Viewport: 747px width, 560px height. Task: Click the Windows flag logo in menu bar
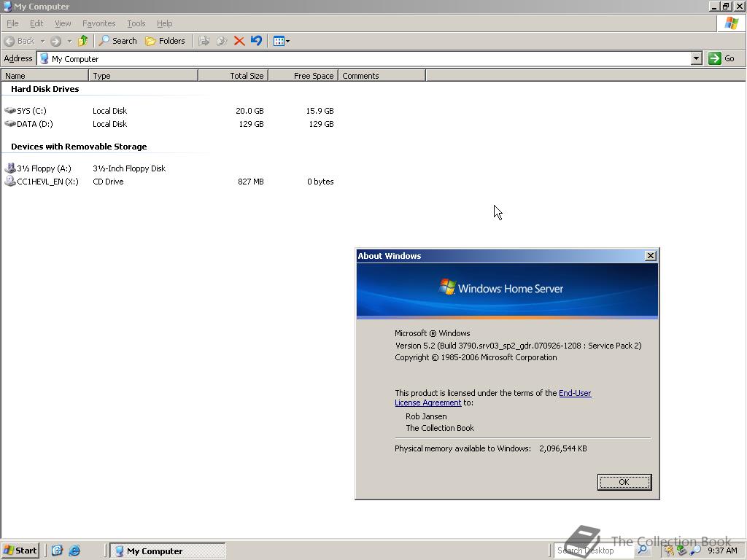pos(731,23)
